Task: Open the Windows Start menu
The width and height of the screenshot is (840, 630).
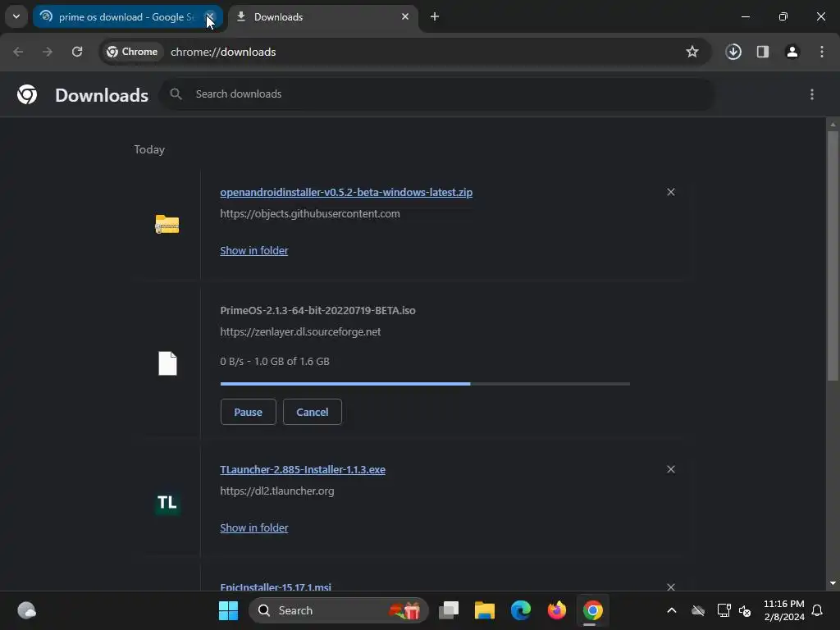Action: click(228, 610)
